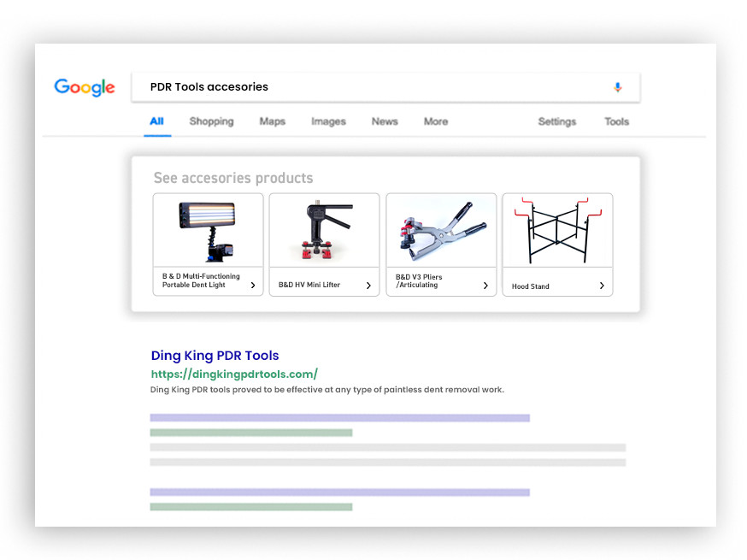
Task: Open the Ding King PDR Tools result
Action: [x=215, y=356]
